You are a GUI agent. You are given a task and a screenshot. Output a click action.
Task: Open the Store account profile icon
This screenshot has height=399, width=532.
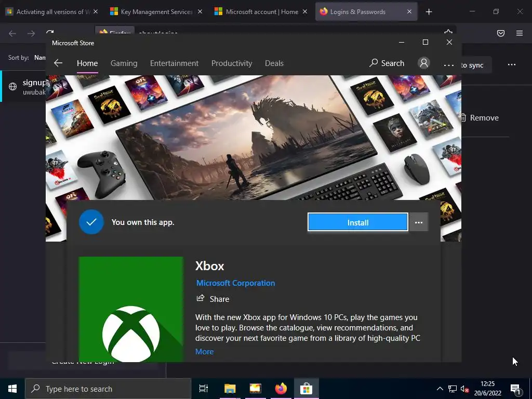424,63
